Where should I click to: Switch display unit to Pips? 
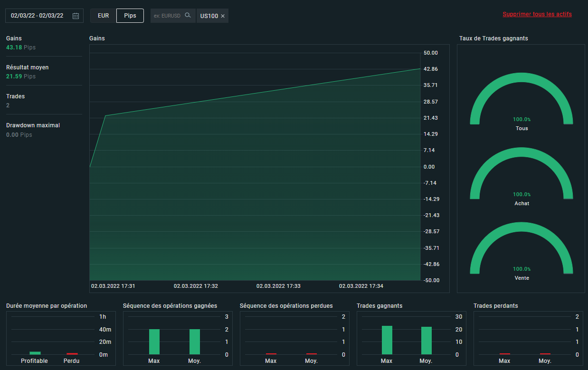(130, 16)
